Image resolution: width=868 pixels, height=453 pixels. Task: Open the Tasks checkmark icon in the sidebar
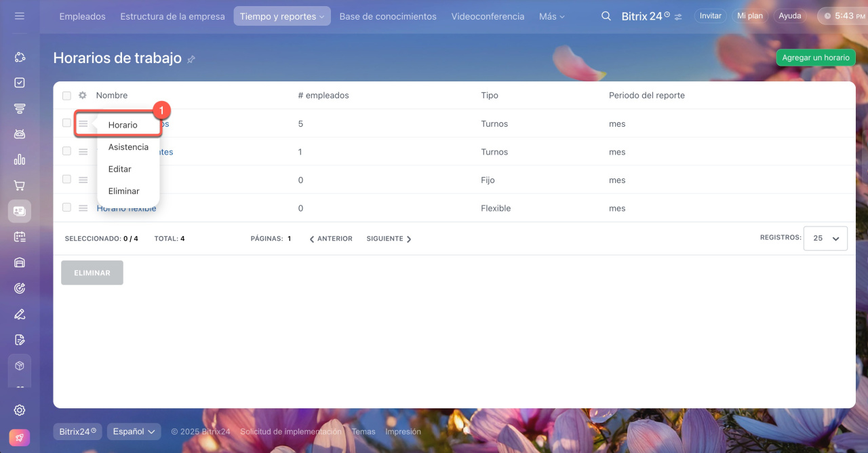pos(20,83)
